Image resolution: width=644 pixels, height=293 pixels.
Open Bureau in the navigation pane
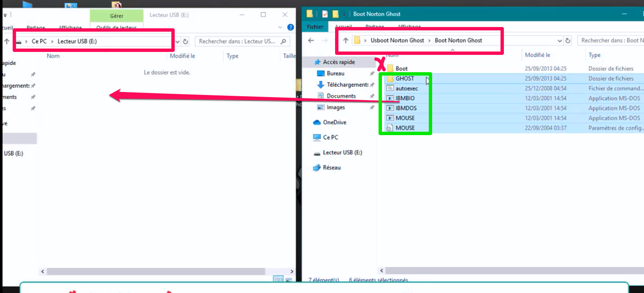pos(336,73)
